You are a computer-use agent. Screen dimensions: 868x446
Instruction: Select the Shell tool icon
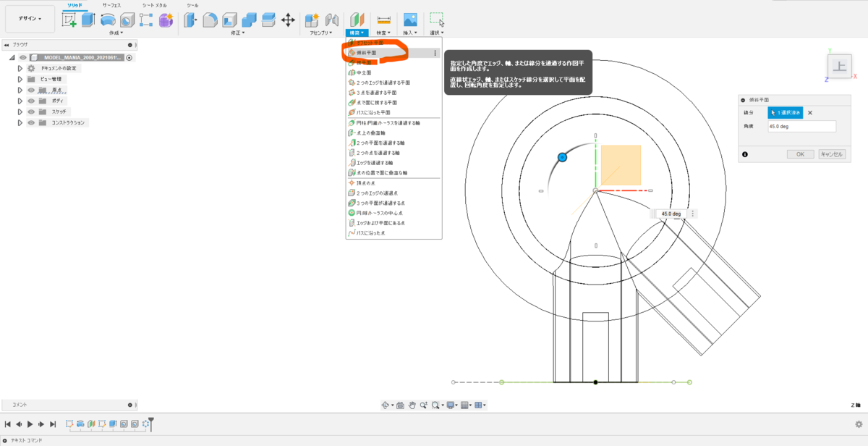(x=229, y=20)
